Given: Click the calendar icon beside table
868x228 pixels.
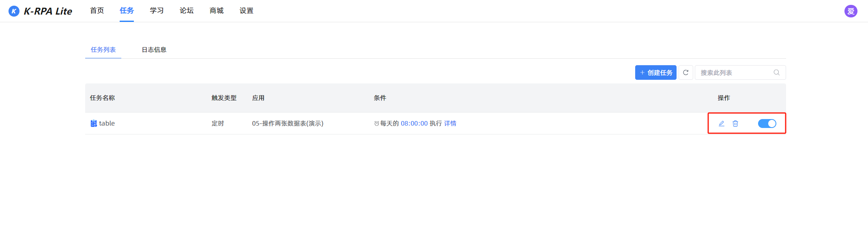Looking at the screenshot, I should [94, 124].
